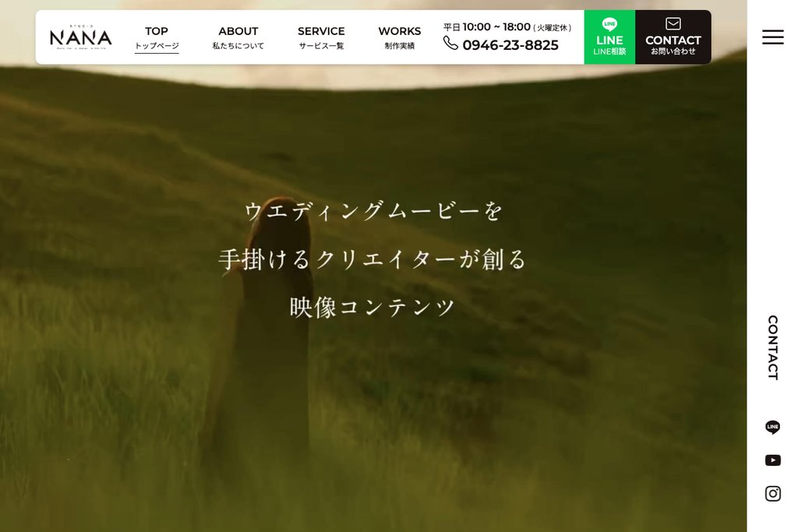Click the black CONTACT お問い合わせ button
This screenshot has width=798, height=532.
pyautogui.click(x=673, y=37)
